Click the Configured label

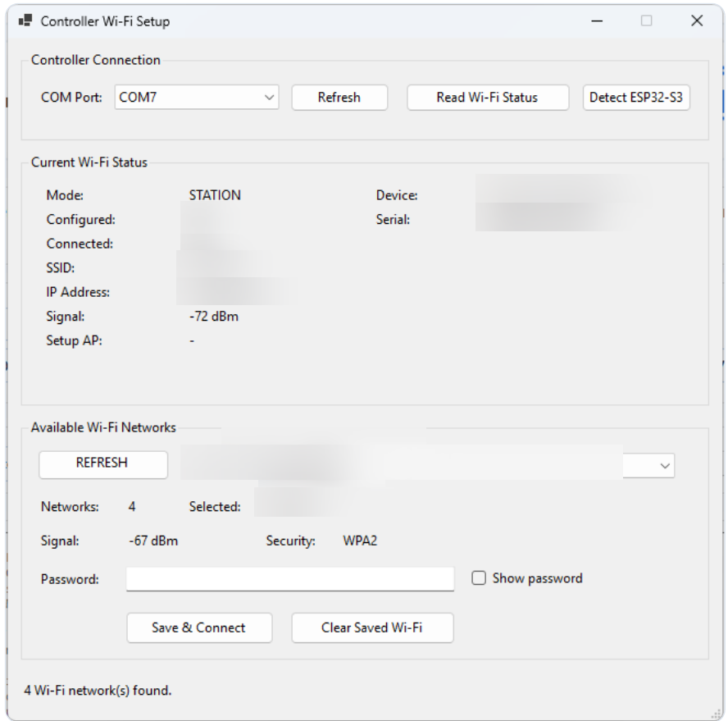81,219
